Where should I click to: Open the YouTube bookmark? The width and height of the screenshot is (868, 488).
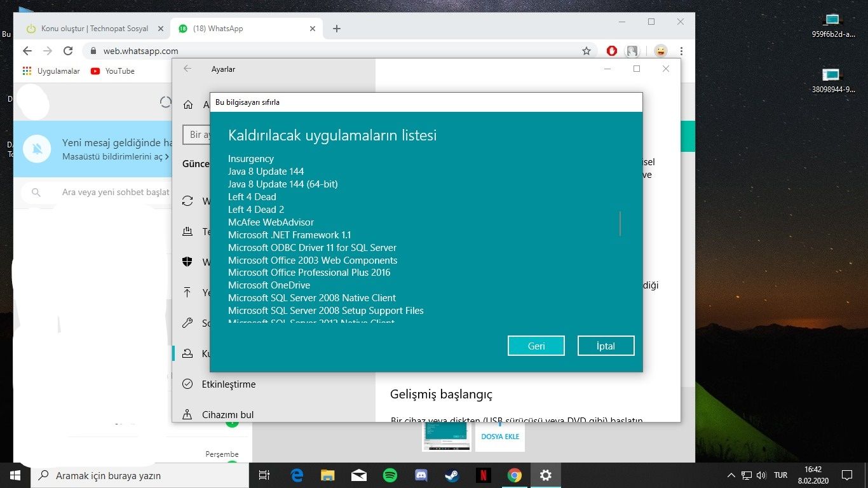(112, 71)
